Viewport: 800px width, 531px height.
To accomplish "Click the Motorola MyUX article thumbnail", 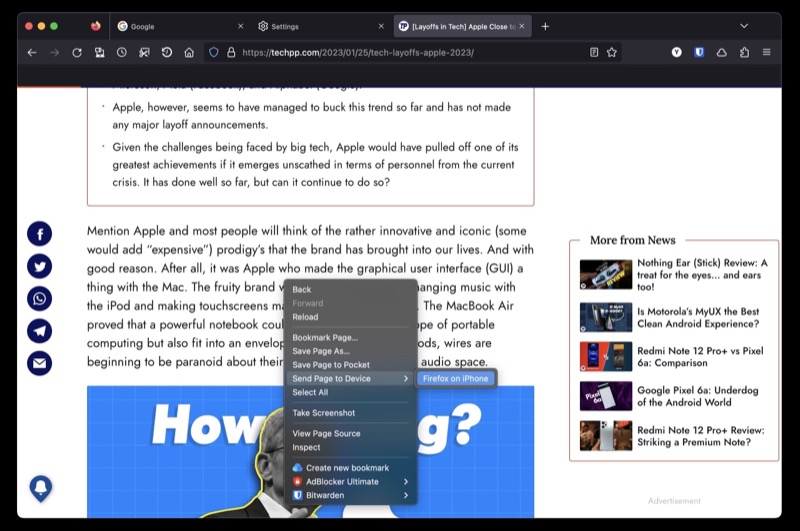I will click(x=606, y=317).
